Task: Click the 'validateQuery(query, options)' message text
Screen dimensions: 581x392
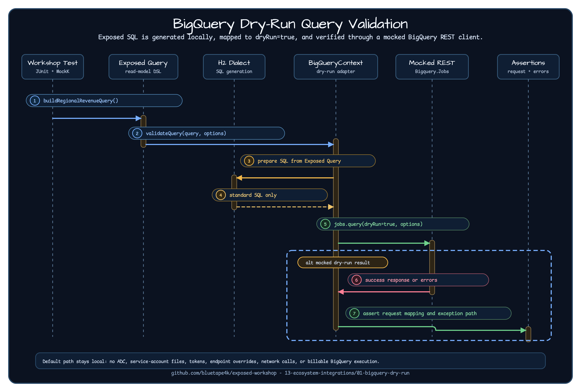Action: [x=186, y=133]
